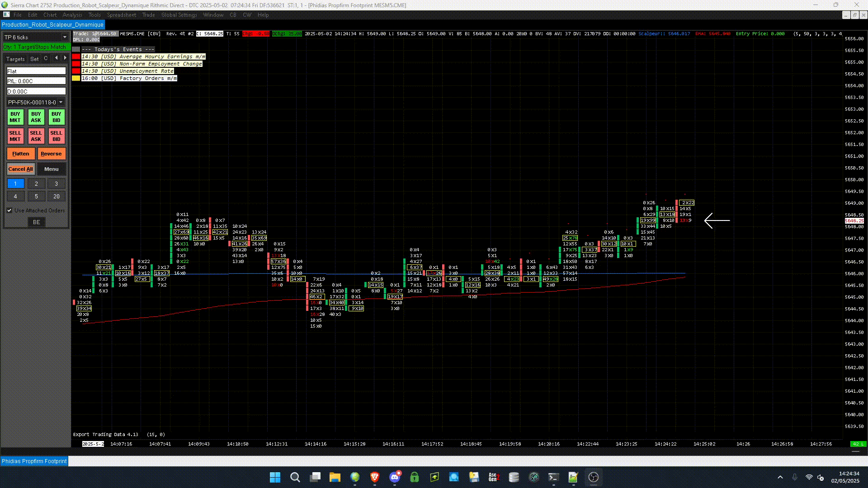
Task: Open the trade window Menu button
Action: (x=51, y=169)
